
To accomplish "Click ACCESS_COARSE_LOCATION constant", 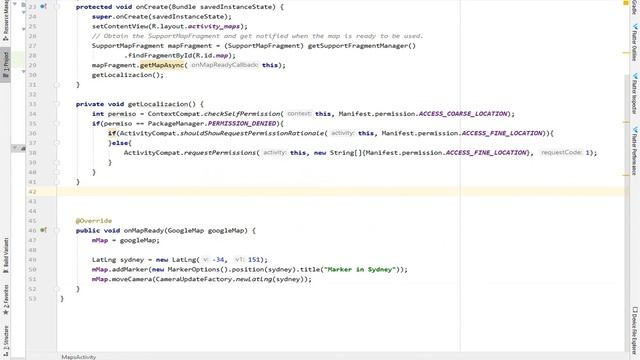I will click(x=463, y=114).
